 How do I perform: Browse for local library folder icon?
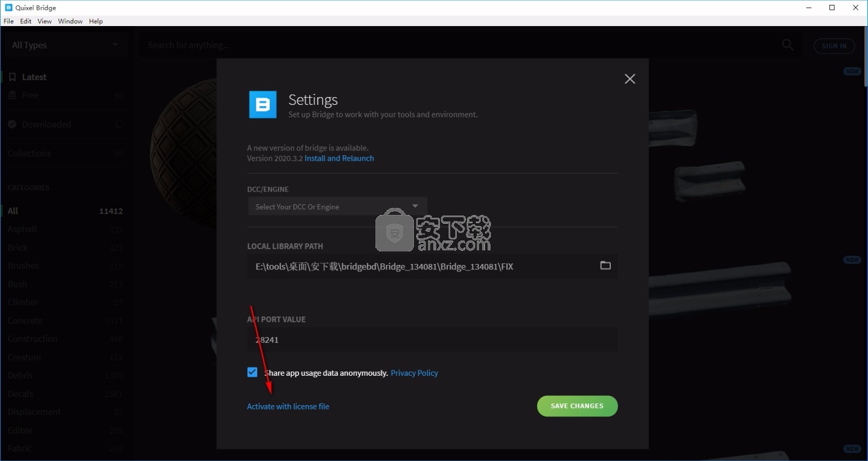click(x=605, y=266)
